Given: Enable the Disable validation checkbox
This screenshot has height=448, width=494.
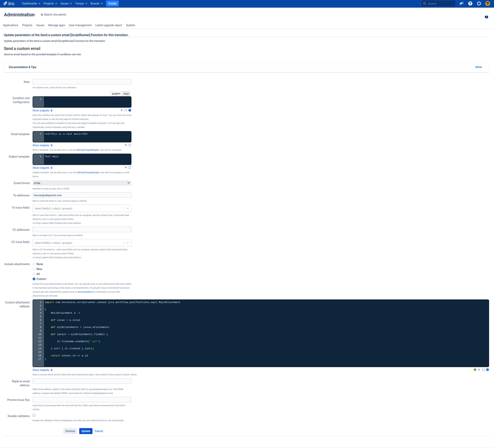Looking at the screenshot, I should click(34, 415).
